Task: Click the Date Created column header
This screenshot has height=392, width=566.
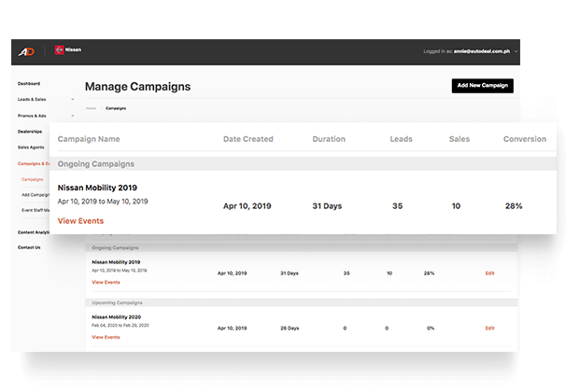Action: coord(248,139)
